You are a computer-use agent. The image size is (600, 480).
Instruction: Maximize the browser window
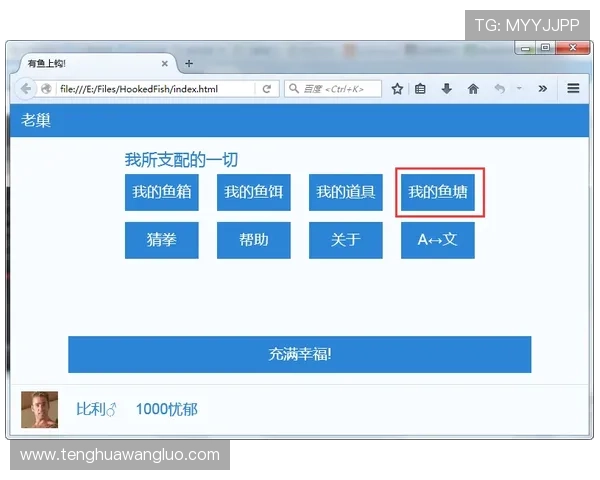(545, 48)
